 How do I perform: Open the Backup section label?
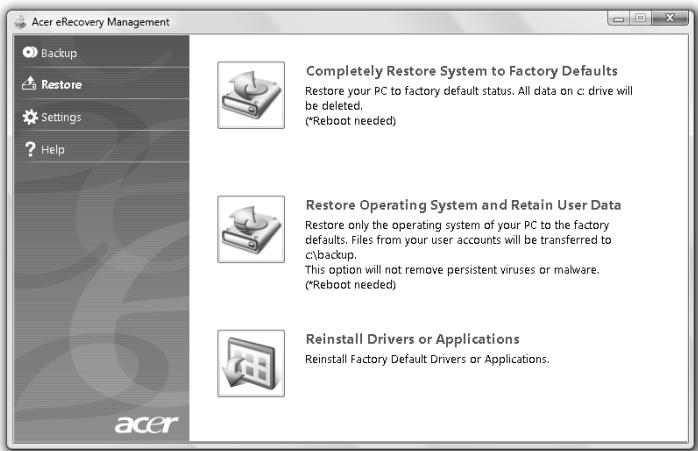[x=59, y=53]
